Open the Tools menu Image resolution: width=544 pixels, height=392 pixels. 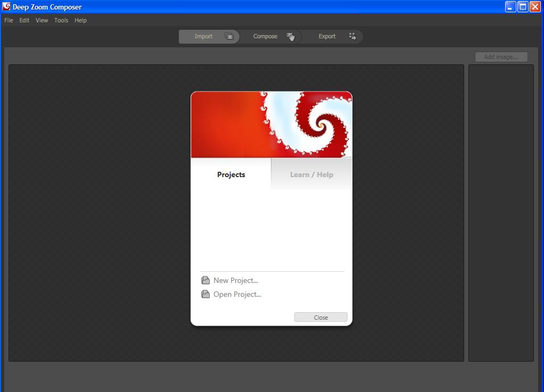point(61,20)
